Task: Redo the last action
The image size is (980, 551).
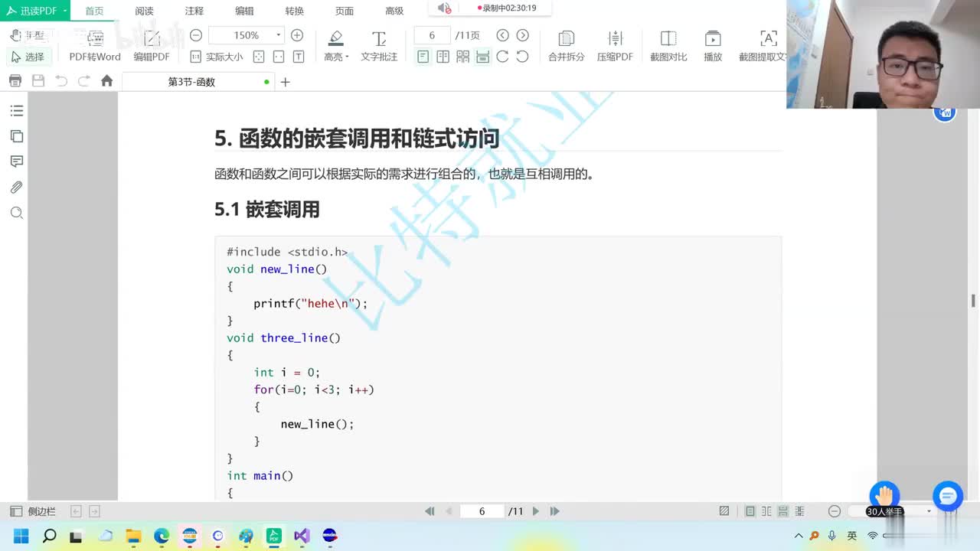Action: [x=84, y=81]
